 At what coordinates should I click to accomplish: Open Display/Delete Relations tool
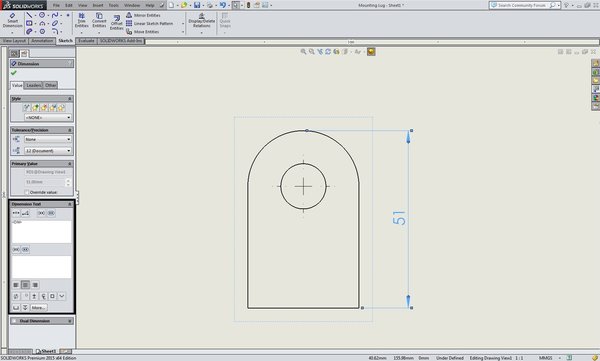[202, 20]
